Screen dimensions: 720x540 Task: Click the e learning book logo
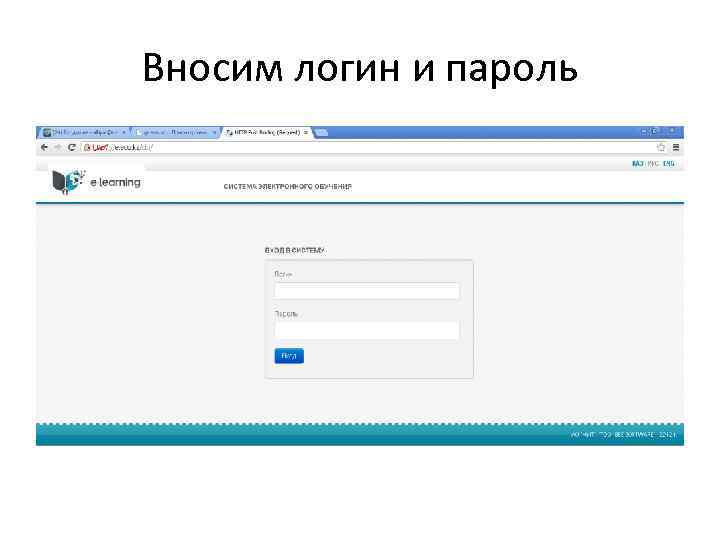click(68, 182)
